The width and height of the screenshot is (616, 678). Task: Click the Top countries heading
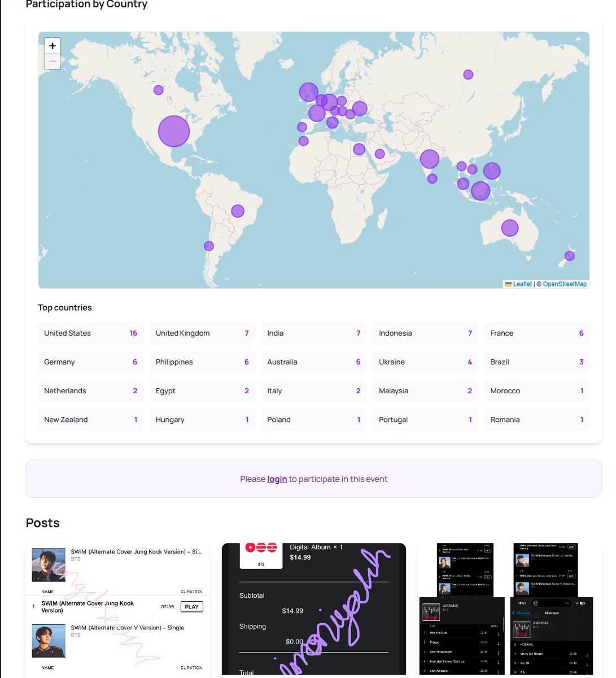[x=65, y=308]
